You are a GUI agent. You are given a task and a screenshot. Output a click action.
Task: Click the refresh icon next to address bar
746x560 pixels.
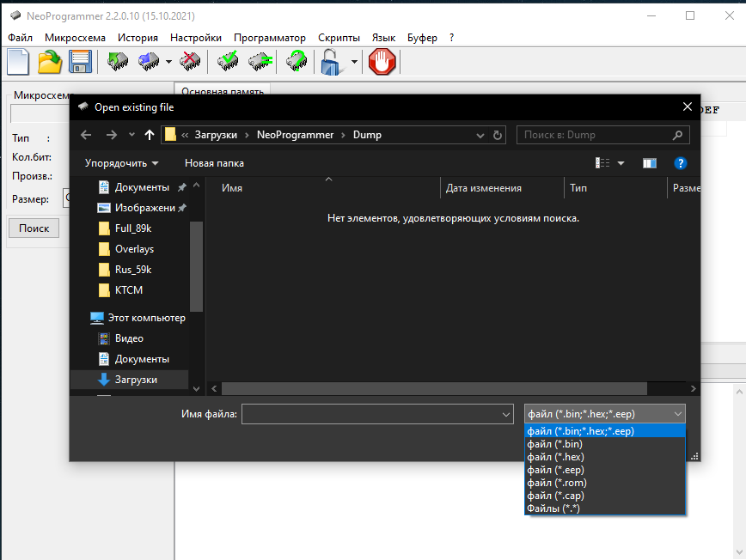pyautogui.click(x=497, y=136)
